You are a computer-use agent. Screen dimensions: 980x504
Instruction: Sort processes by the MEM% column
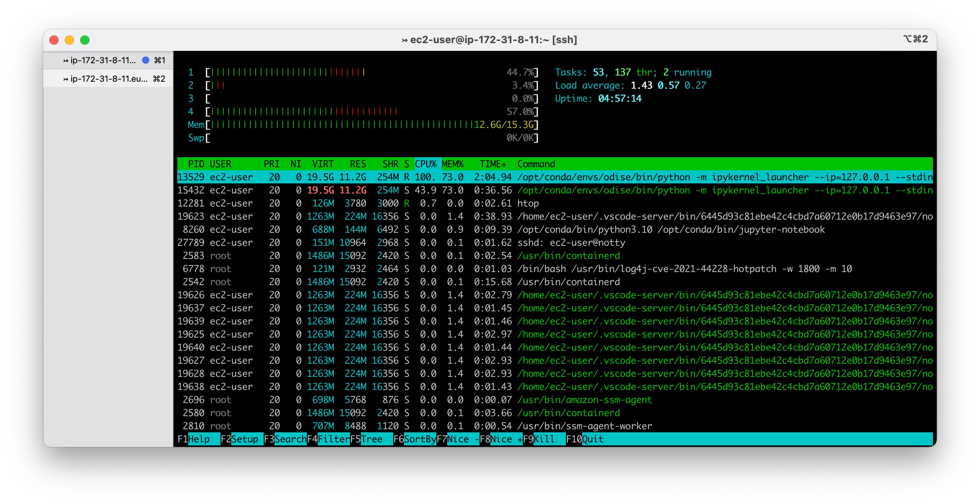coord(453,164)
